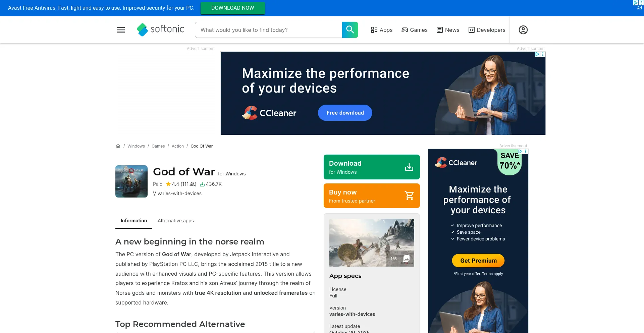Open the Apps navigation menu

[x=382, y=30]
